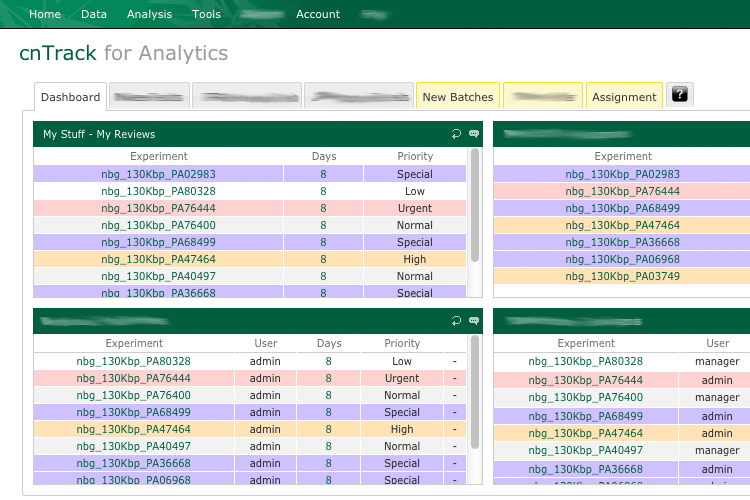Open the Data menu
Viewport: 750px width, 500px height.
pos(94,14)
